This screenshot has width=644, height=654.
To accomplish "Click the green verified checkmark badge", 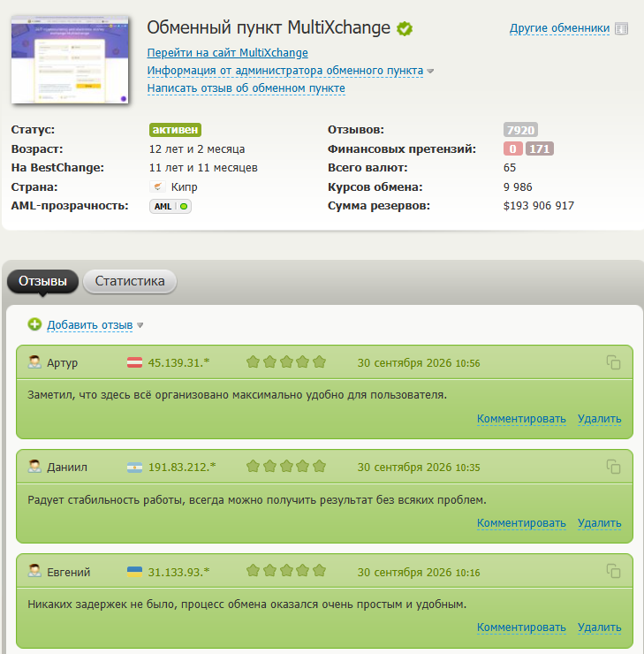I will (405, 29).
